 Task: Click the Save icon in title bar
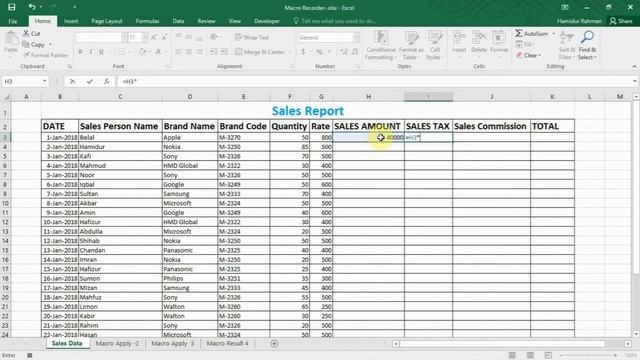[x=11, y=7]
